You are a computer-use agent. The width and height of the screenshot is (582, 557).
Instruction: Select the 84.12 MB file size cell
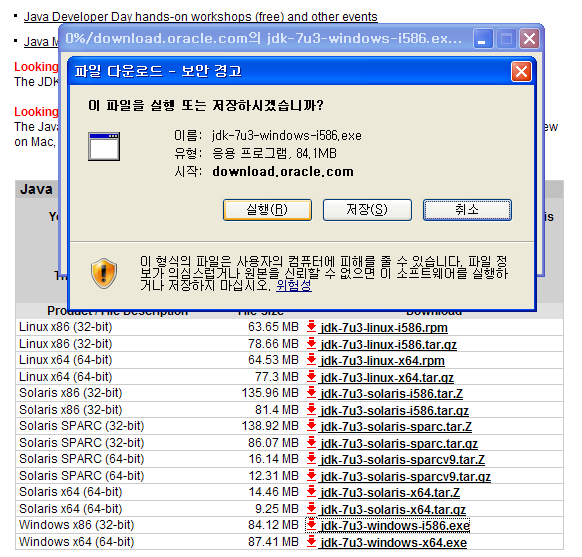pyautogui.click(x=273, y=525)
